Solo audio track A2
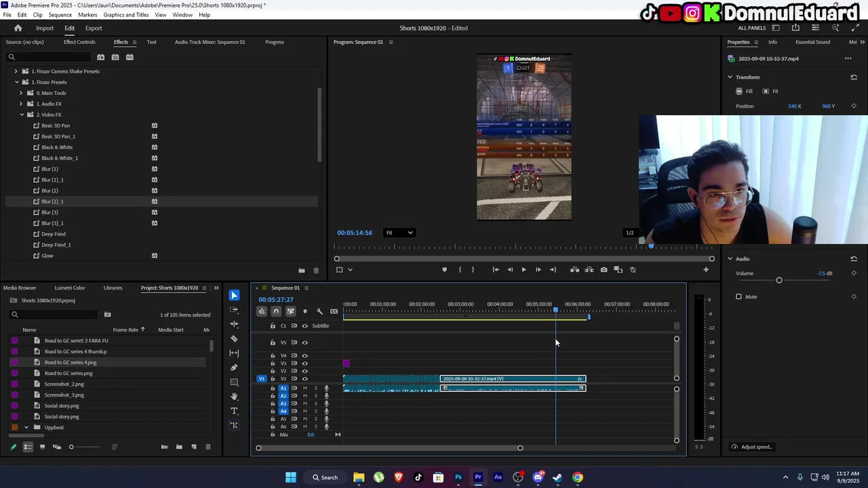 pyautogui.click(x=315, y=396)
